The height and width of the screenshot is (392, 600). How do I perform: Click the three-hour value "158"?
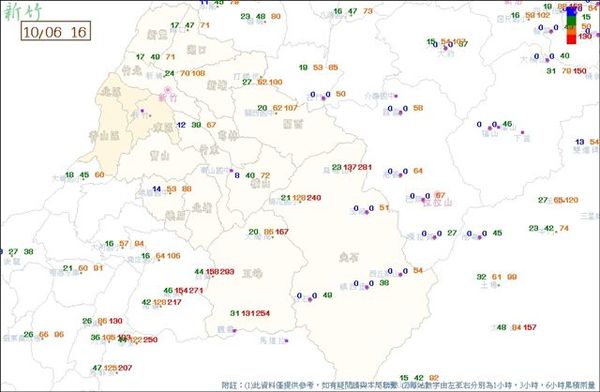[x=212, y=272]
